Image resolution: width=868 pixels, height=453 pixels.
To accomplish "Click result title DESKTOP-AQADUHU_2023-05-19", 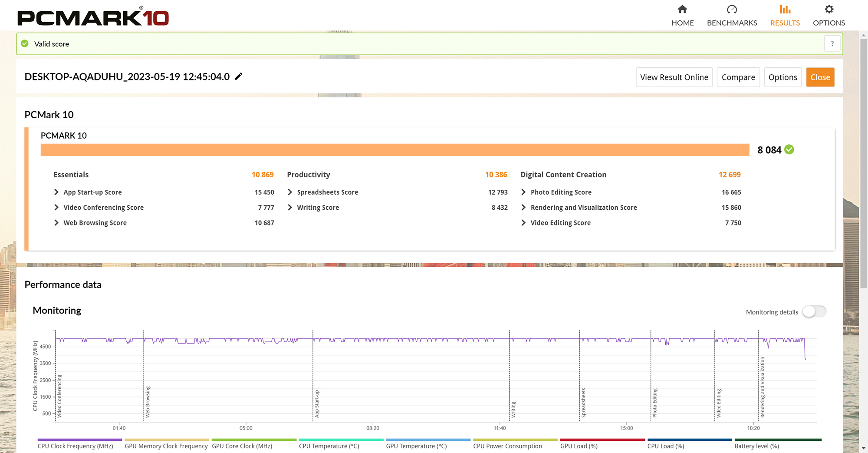I will (127, 76).
